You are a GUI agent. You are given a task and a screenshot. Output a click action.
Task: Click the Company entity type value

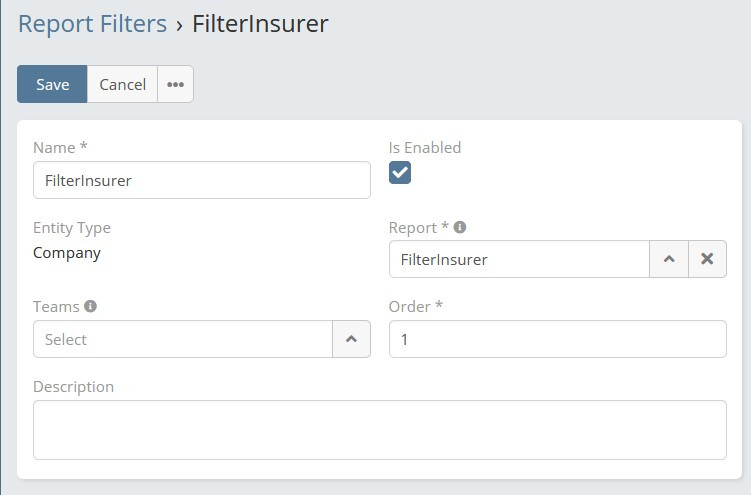pyautogui.click(x=67, y=253)
